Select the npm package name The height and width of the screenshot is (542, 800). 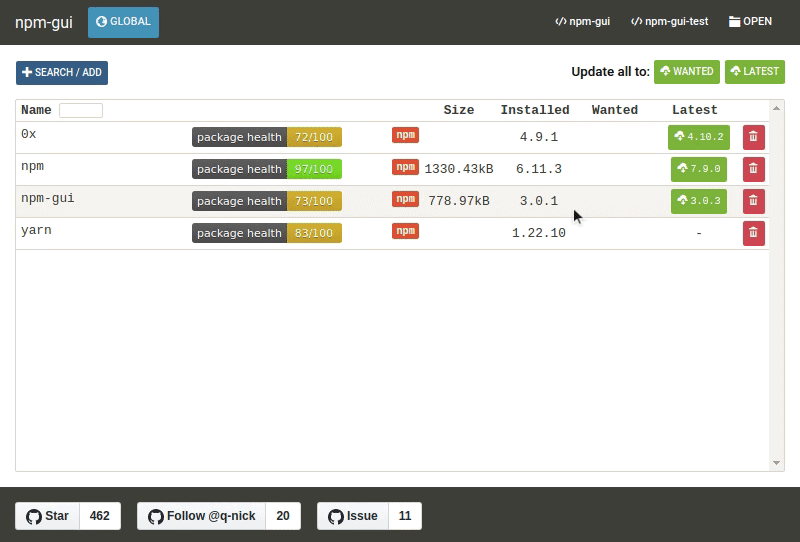point(32,166)
